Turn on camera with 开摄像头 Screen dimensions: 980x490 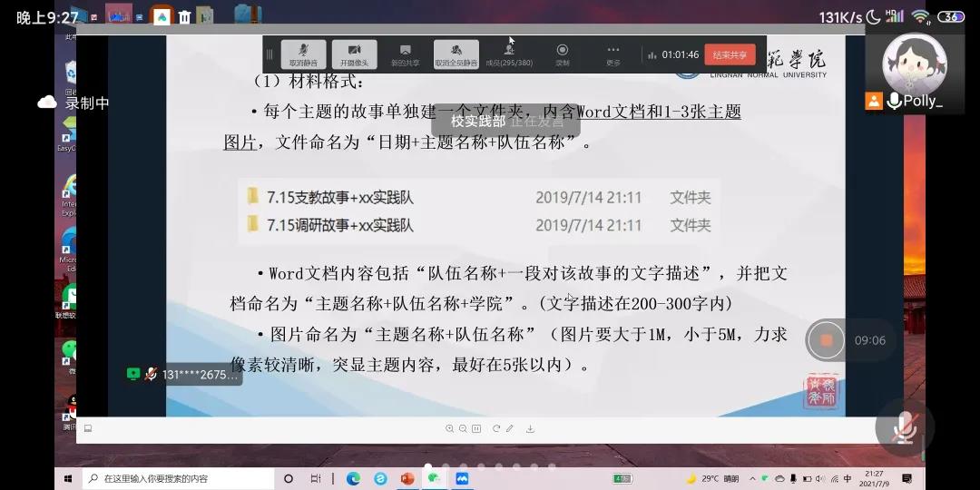point(354,54)
